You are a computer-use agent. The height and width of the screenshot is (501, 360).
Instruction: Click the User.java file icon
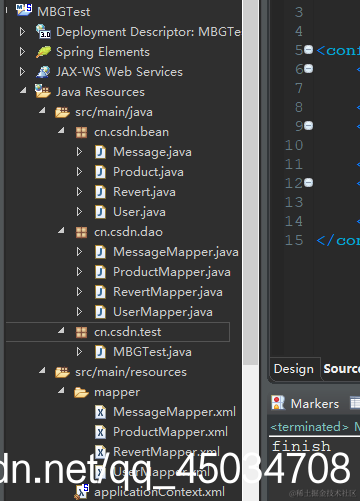[x=100, y=212]
